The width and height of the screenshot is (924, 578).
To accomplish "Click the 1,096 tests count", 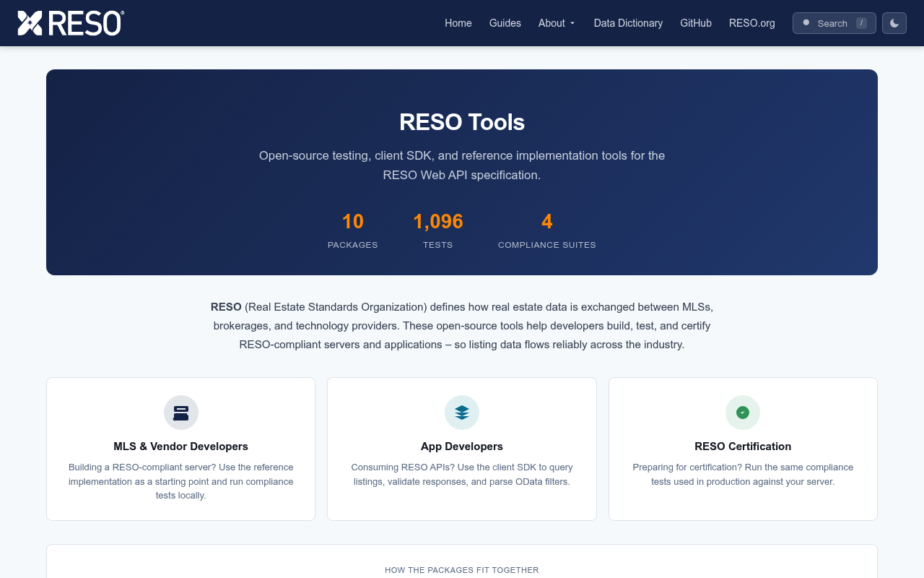I will pyautogui.click(x=438, y=221).
